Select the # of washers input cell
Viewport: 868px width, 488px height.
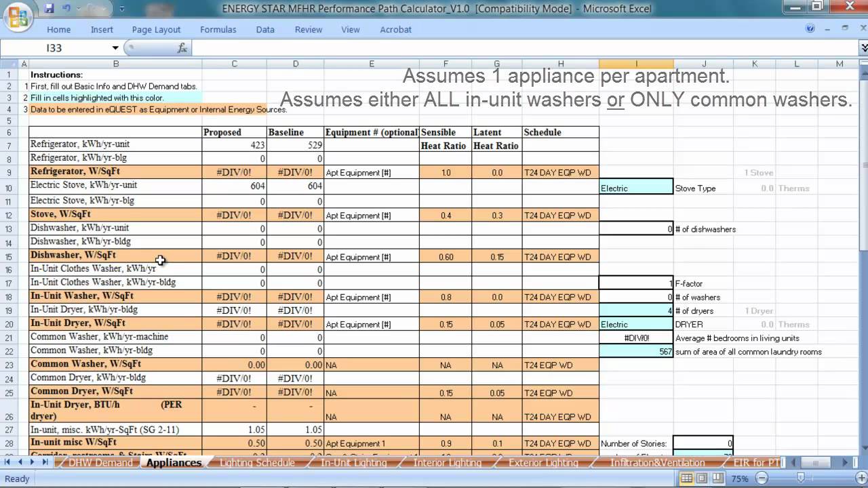[x=636, y=297]
